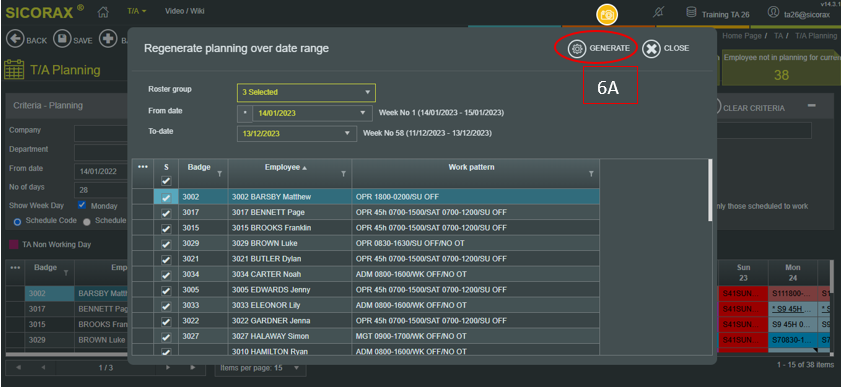The height and width of the screenshot is (387, 842).
Task: Go to last page in pager
Action: coord(193,368)
